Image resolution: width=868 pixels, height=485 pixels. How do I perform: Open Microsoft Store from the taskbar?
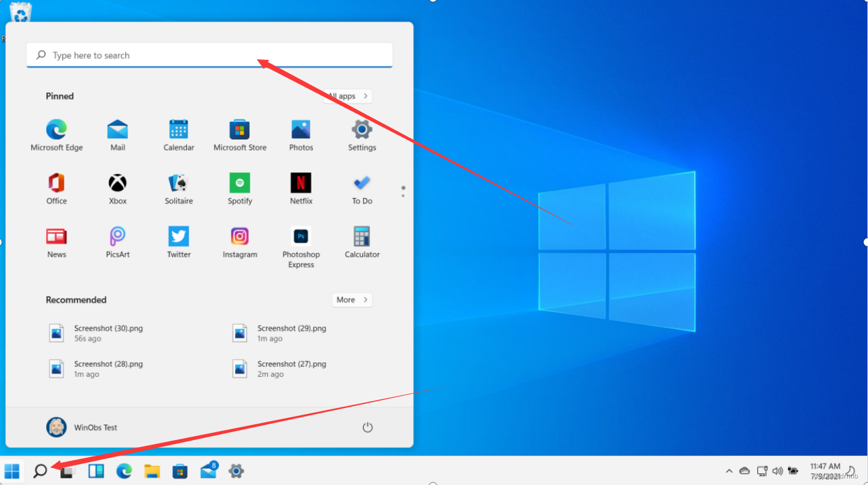(180, 471)
